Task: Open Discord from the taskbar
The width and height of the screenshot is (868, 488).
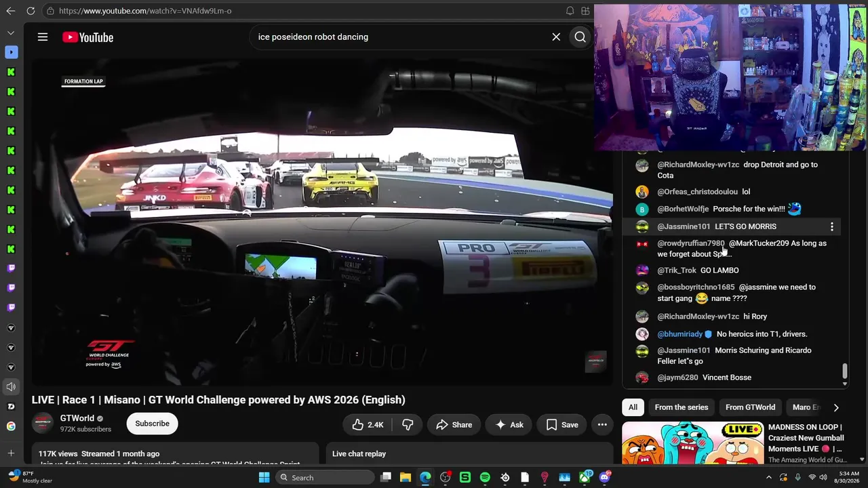Action: pyautogui.click(x=604, y=478)
